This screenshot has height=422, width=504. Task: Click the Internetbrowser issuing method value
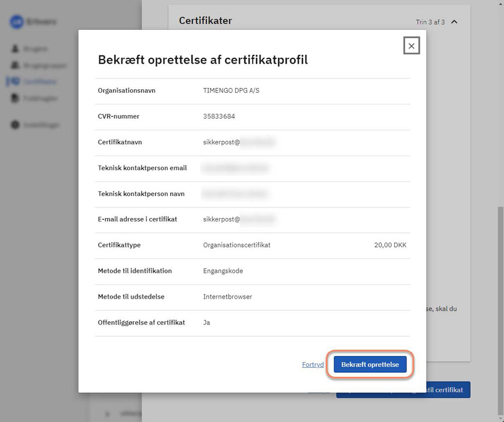(x=227, y=297)
